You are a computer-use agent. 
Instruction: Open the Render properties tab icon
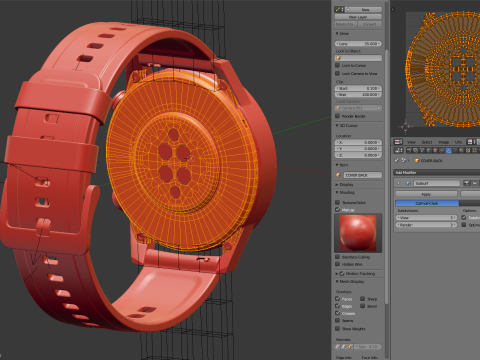[x=409, y=150]
